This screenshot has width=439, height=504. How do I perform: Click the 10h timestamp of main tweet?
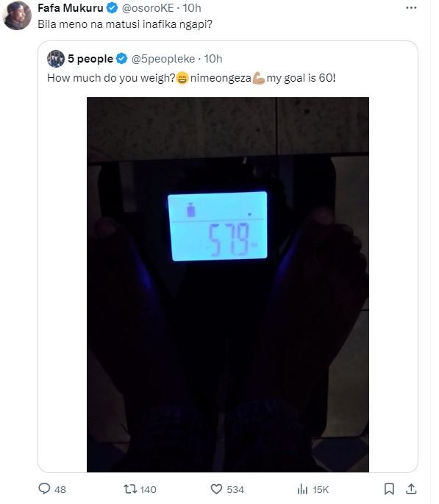point(192,7)
